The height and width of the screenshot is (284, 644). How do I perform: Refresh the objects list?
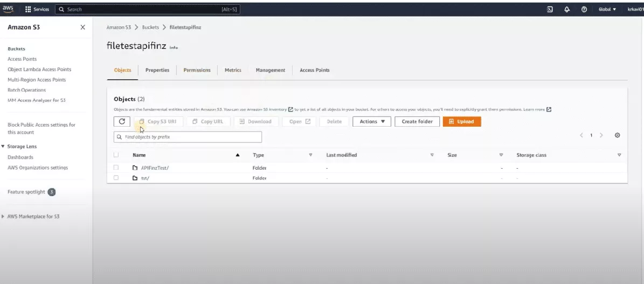(122, 122)
